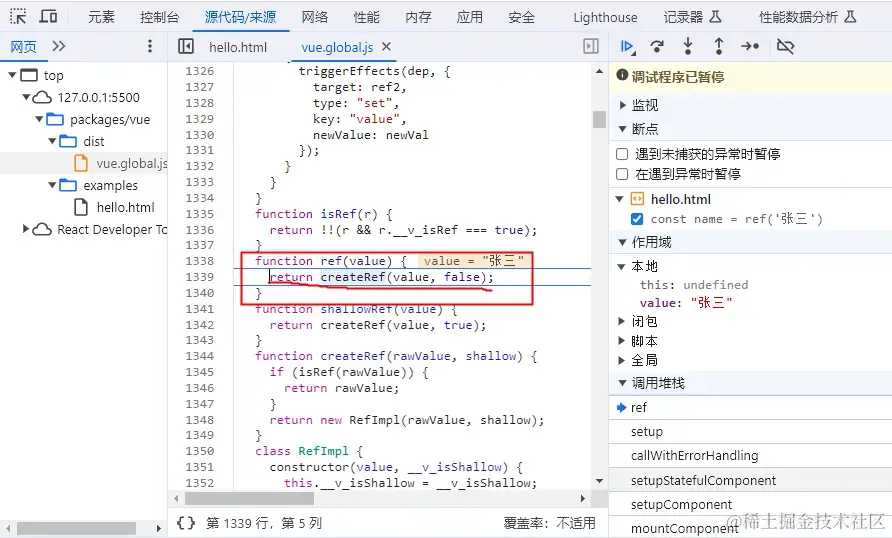The image size is (892, 538).
Task: Click the top frame window icon
Action: [x=29, y=75]
